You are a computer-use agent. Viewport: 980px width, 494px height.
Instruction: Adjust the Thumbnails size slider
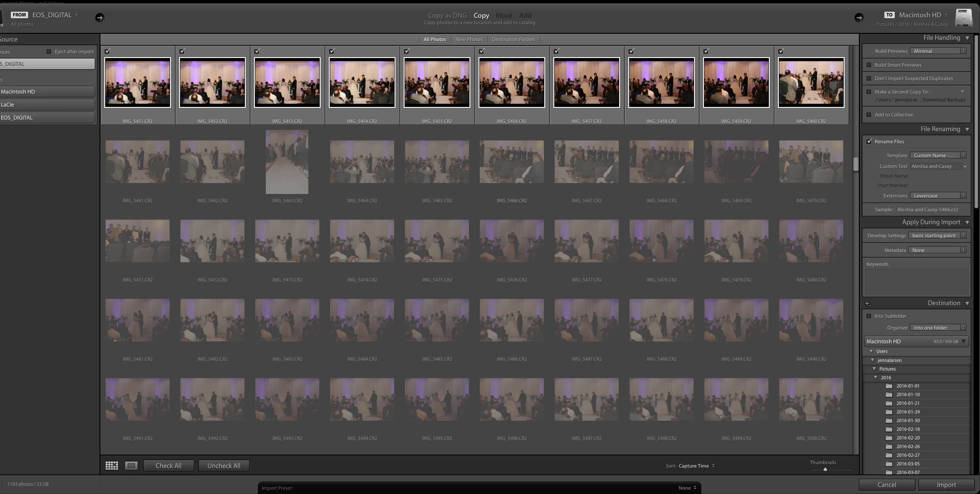[825, 469]
